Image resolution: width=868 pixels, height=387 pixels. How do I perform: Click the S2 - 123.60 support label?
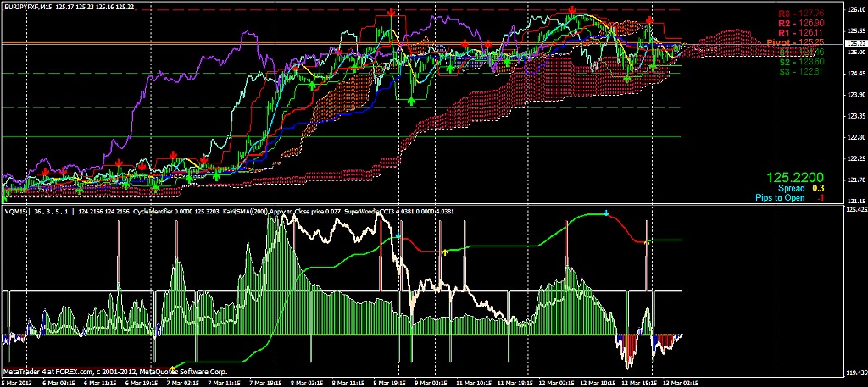[801, 61]
